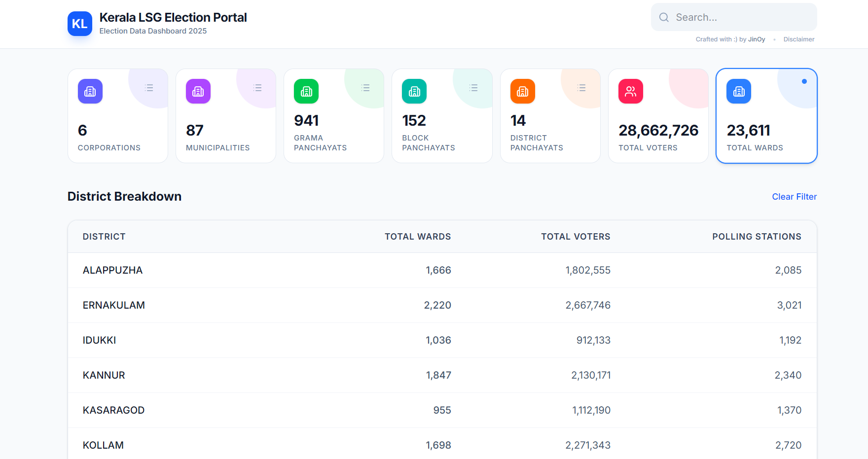Open list icon on Municipalities card
Screen dimensions: 868x459
tap(257, 88)
